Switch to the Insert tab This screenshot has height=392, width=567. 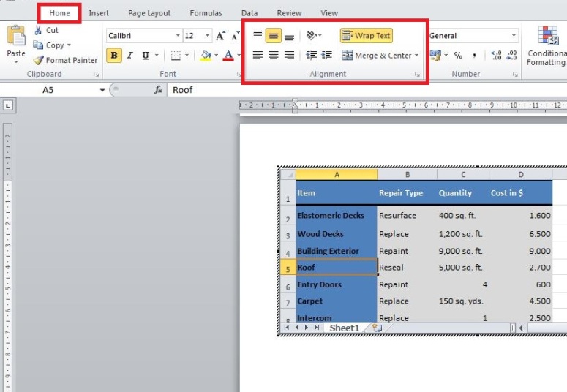tap(99, 13)
